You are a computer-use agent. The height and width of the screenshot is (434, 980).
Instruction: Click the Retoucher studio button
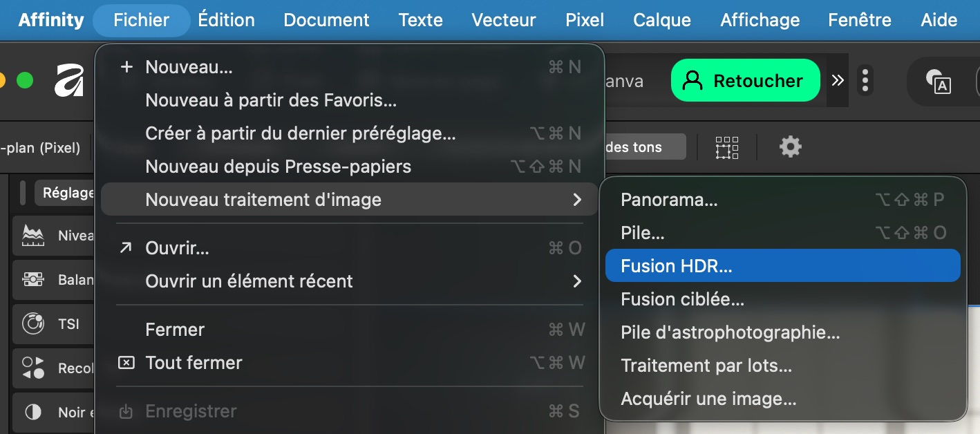click(745, 81)
